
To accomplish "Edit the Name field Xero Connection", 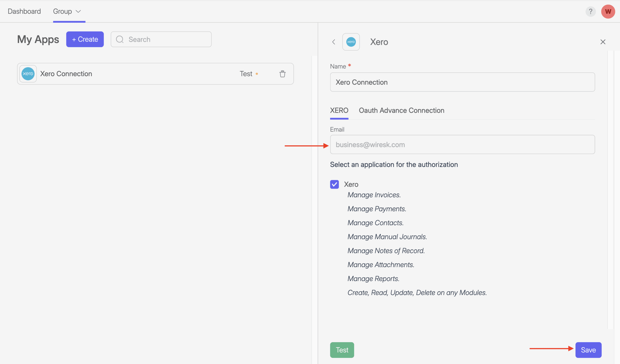I will point(462,82).
